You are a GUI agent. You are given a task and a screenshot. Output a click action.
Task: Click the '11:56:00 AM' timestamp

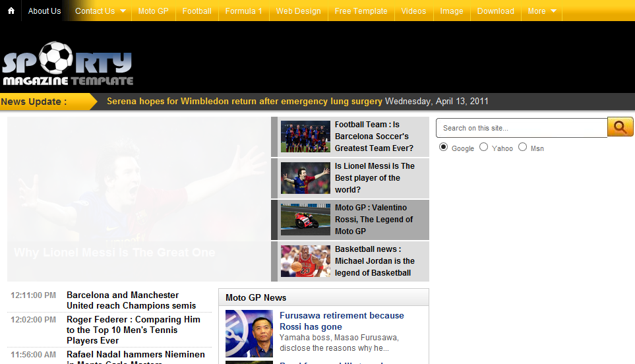pos(33,355)
